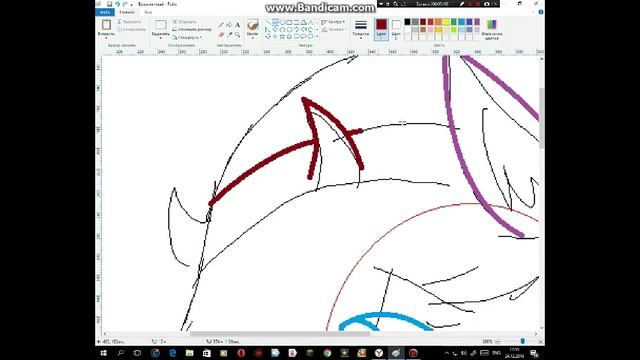Viewport: 640px width, 360px height.
Task: Pick the red palette swatch
Action: coord(430,22)
